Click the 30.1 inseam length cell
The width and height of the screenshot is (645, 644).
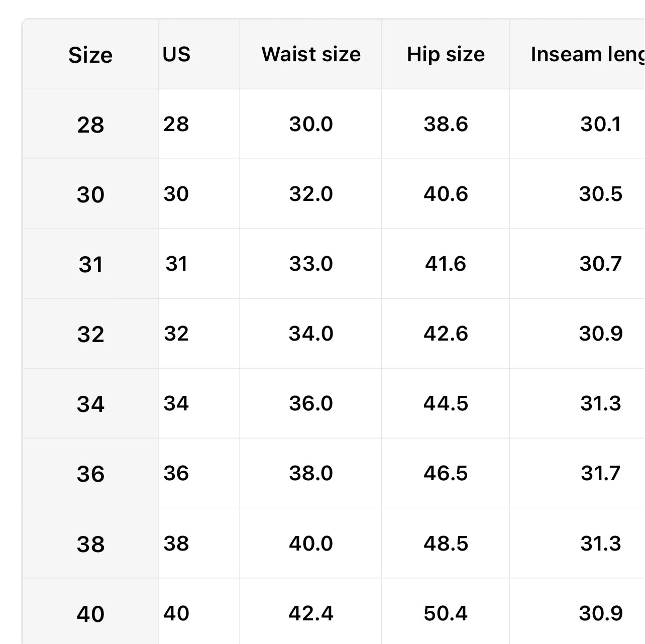coord(601,124)
